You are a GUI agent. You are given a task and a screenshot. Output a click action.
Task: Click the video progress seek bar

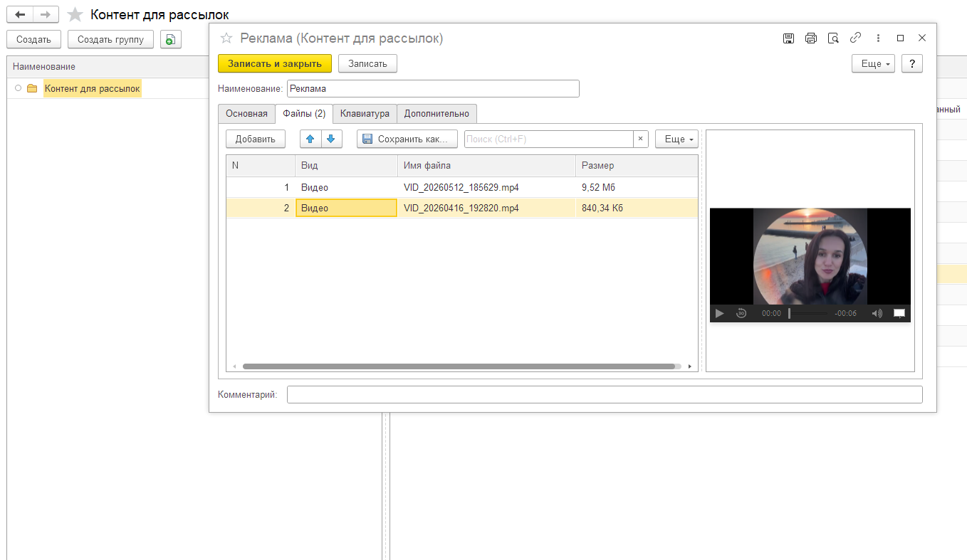pos(808,313)
